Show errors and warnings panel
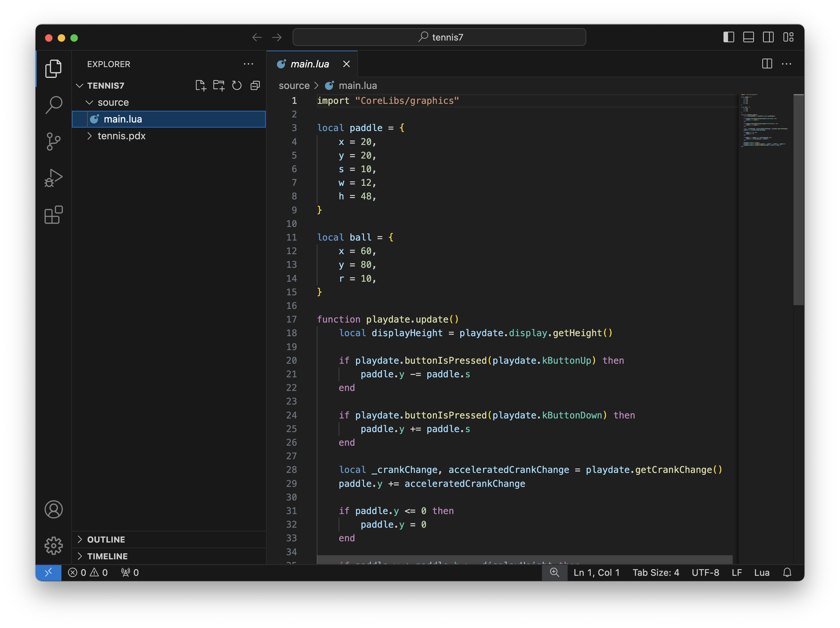Screen dimensions: 840x628 88,572
